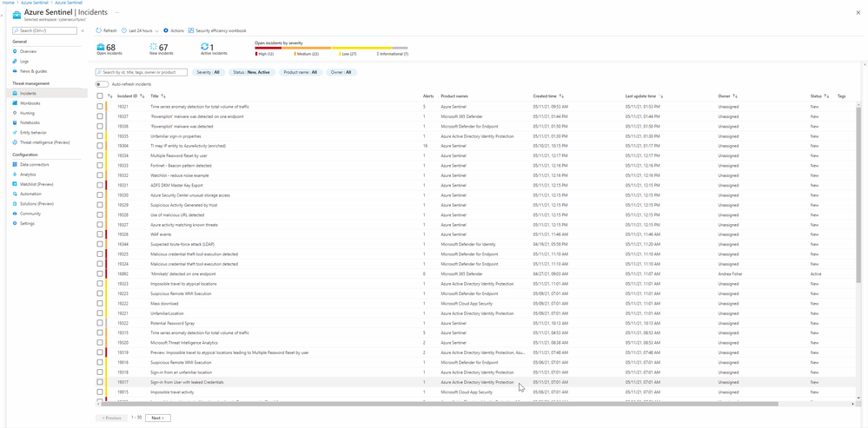Screen dimensions: 868x428
Task: Click the orange Medium (22) severity bar
Action: pos(307,48)
